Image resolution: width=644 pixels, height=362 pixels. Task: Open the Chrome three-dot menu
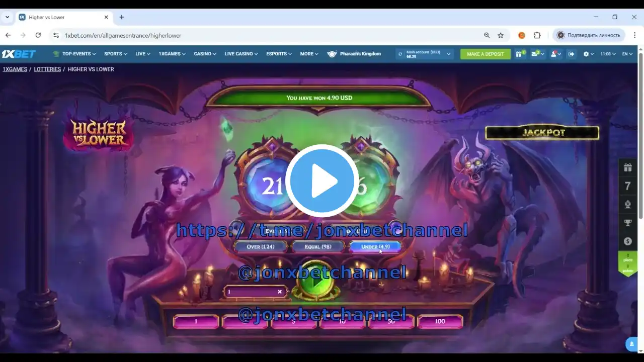point(634,35)
